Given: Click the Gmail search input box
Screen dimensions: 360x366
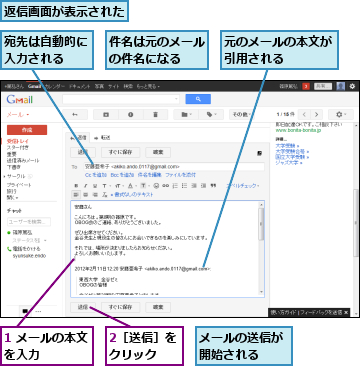Looking at the screenshot, I should (121, 99).
